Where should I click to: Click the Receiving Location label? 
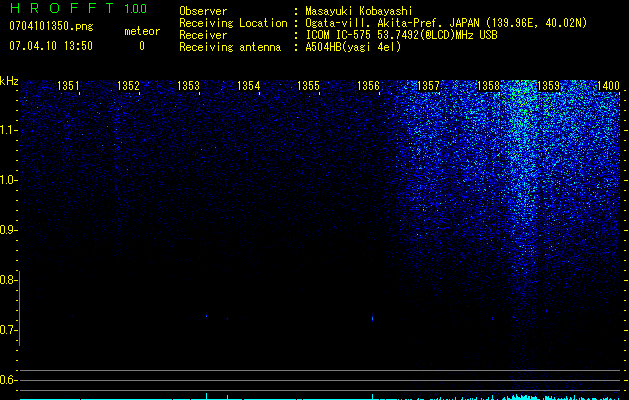click(x=233, y=23)
